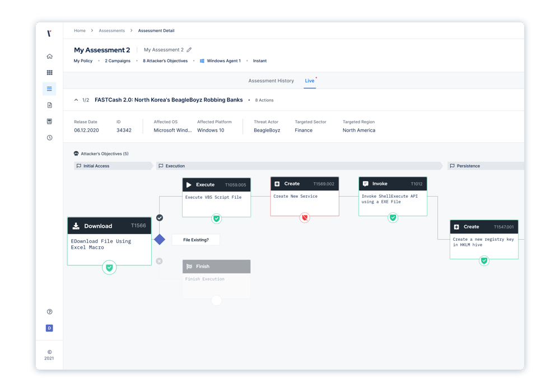Click the flag icon in Finish card
Image resolution: width=560 pixels, height=392 pixels.
(189, 267)
